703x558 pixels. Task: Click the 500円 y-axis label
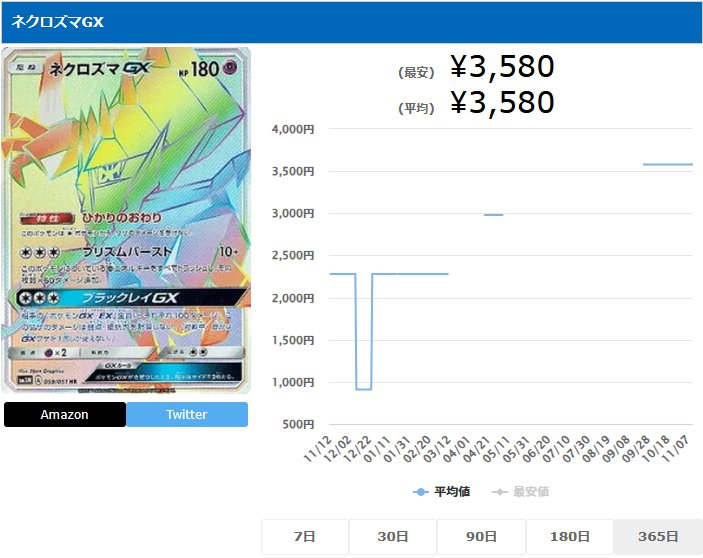(298, 424)
